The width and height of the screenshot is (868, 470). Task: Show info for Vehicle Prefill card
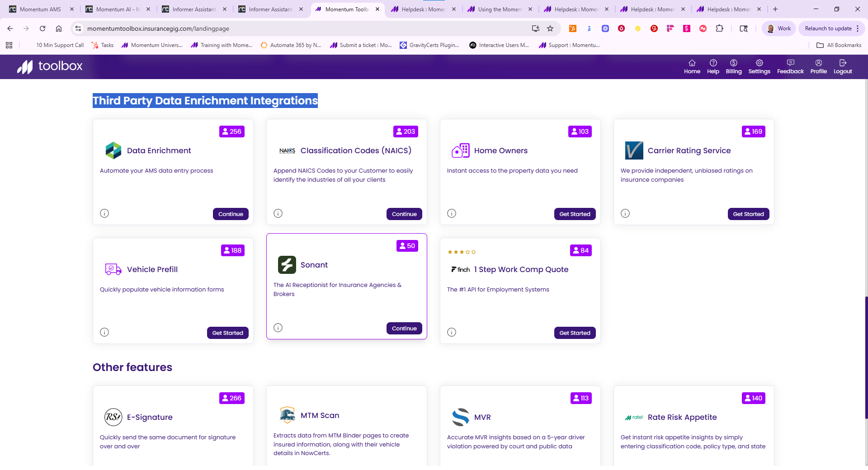(x=104, y=332)
